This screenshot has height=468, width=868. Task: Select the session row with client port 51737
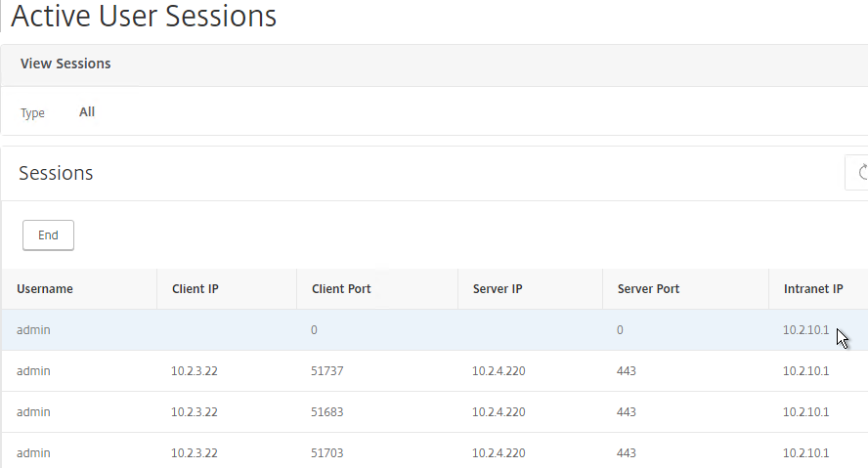coord(434,370)
